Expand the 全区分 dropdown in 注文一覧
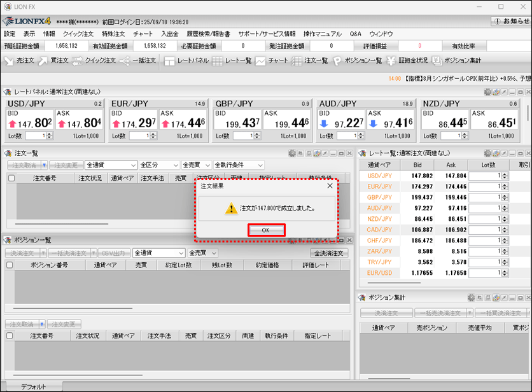The width and height of the screenshot is (532, 392). 158,165
